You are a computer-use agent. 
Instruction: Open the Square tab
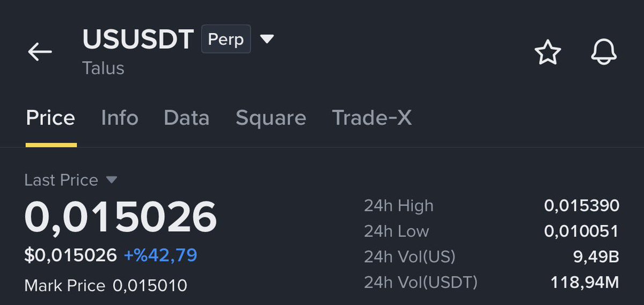pyautogui.click(x=271, y=118)
